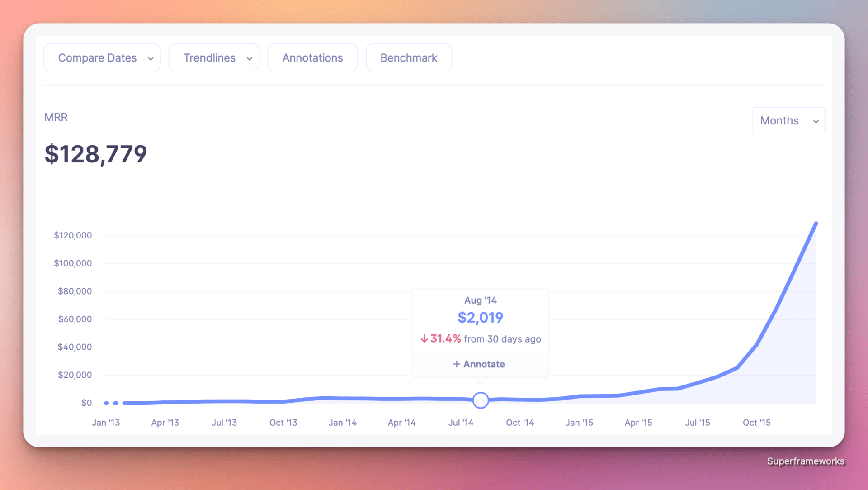Image resolution: width=868 pixels, height=490 pixels.
Task: Click the Trendlines chevron arrow
Action: click(249, 59)
